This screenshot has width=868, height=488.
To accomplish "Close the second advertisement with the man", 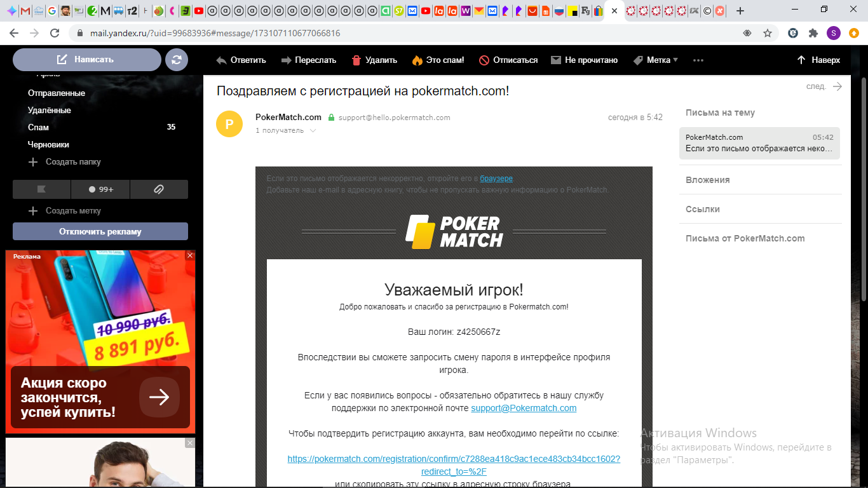I will 190,443.
